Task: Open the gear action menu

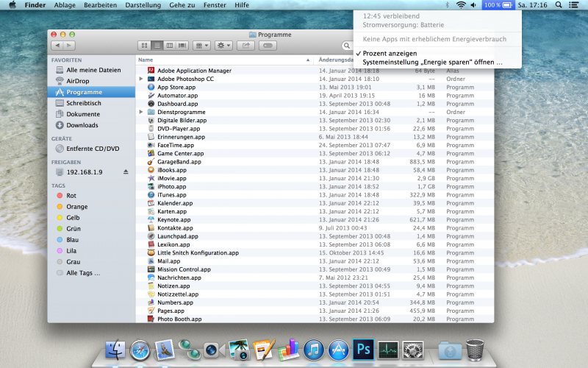Action: [224, 46]
